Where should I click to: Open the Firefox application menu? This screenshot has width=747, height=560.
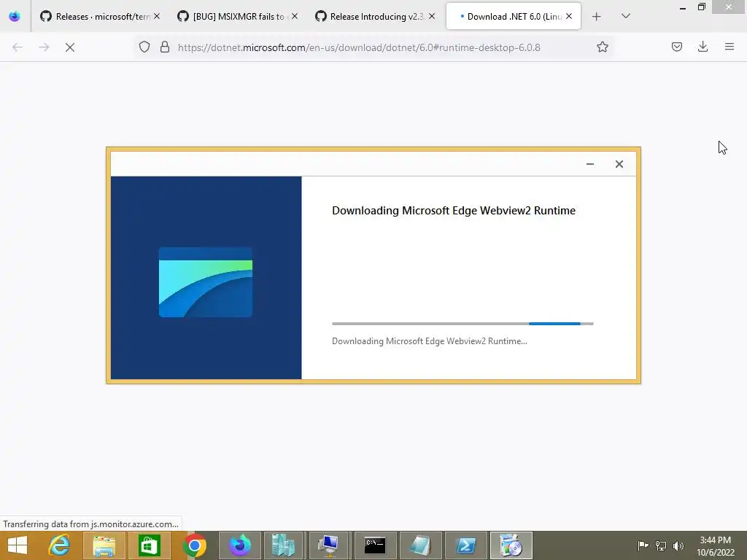pos(729,47)
